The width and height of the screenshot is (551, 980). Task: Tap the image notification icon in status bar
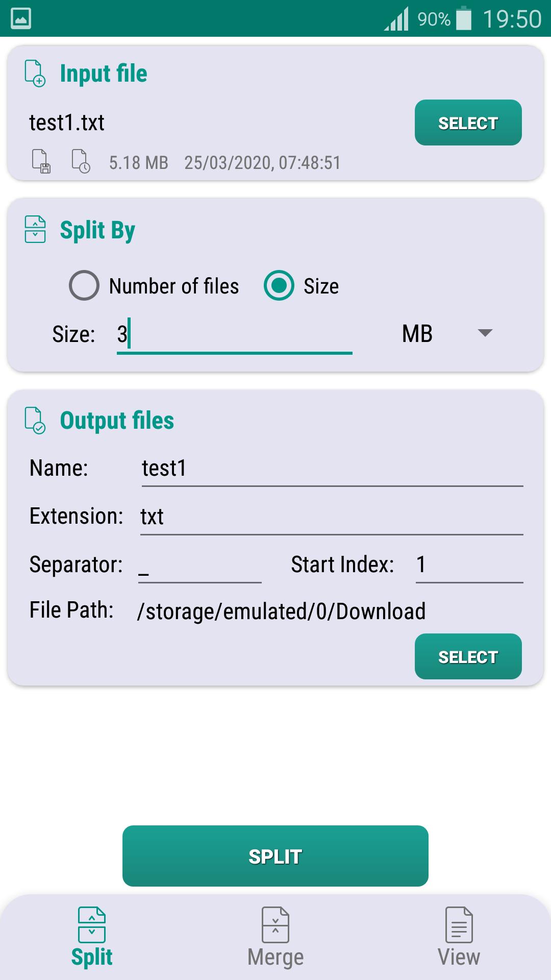(21, 19)
